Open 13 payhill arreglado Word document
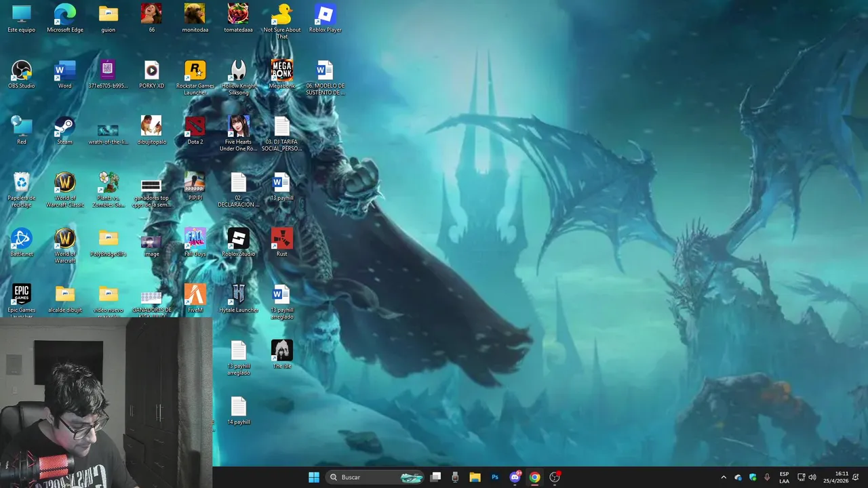 tap(282, 302)
